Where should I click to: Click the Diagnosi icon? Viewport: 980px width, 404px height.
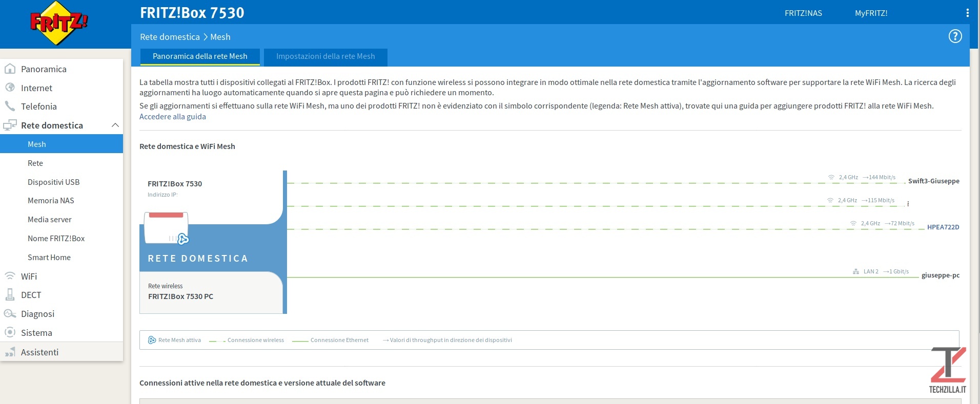tap(10, 313)
